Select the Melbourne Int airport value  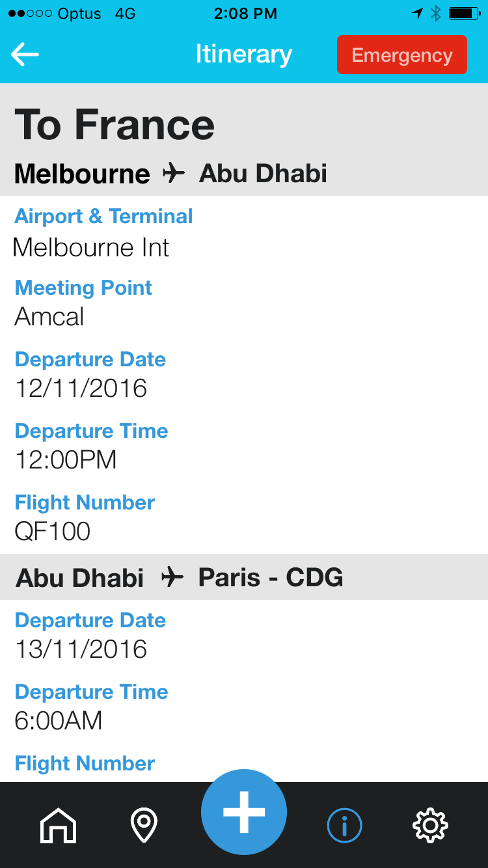click(91, 247)
